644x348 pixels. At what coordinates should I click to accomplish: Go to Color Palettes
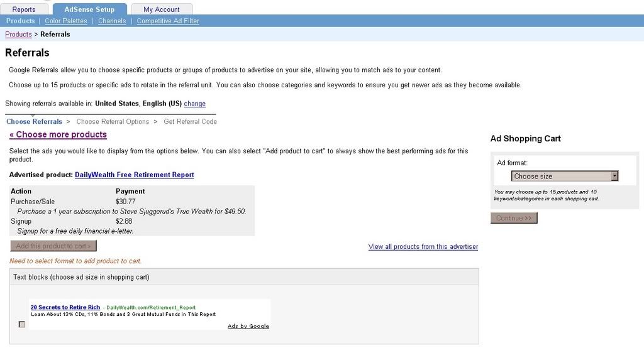(x=66, y=21)
